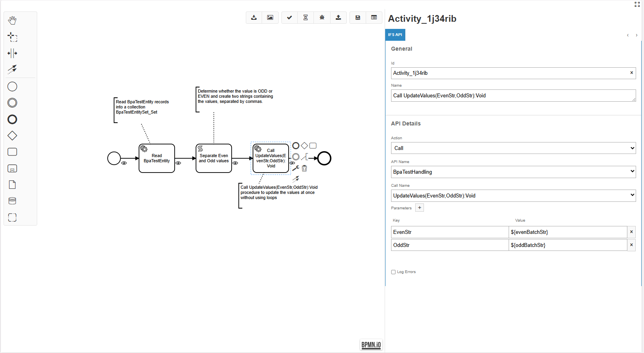Image resolution: width=644 pixels, height=353 pixels.
Task: Create an end event from palette
Action: [x=12, y=119]
